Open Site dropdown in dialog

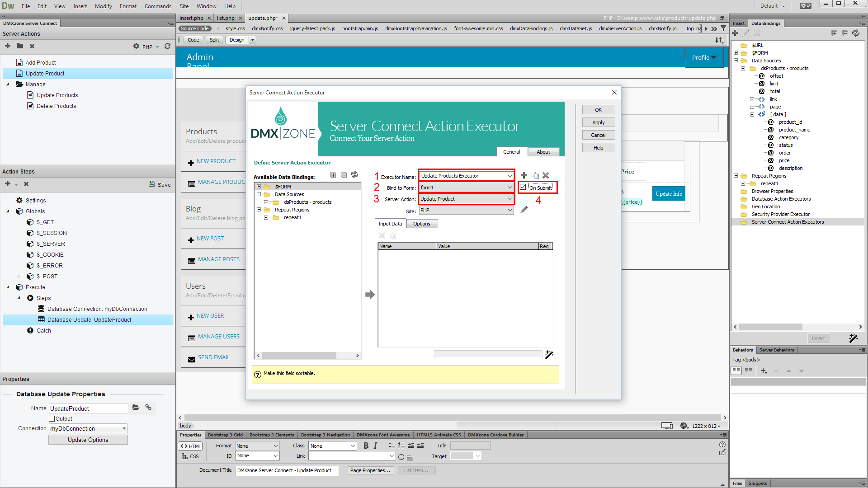point(509,210)
